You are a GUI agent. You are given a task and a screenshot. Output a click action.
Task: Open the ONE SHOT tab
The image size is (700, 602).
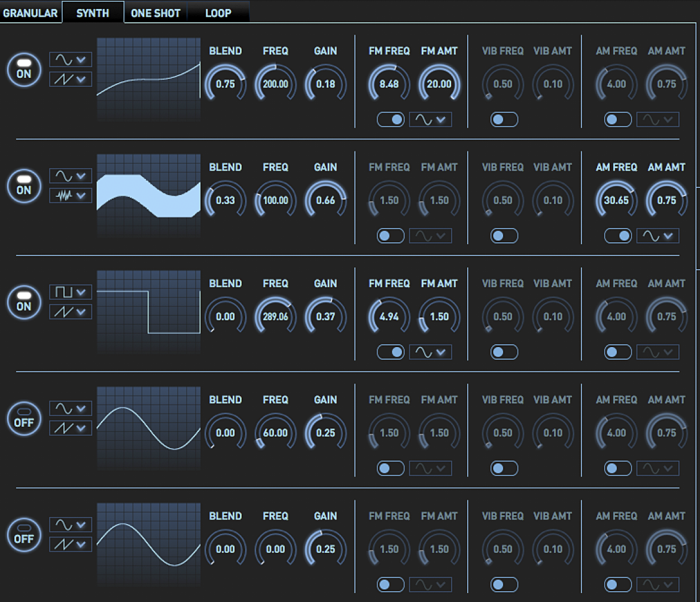click(x=156, y=13)
